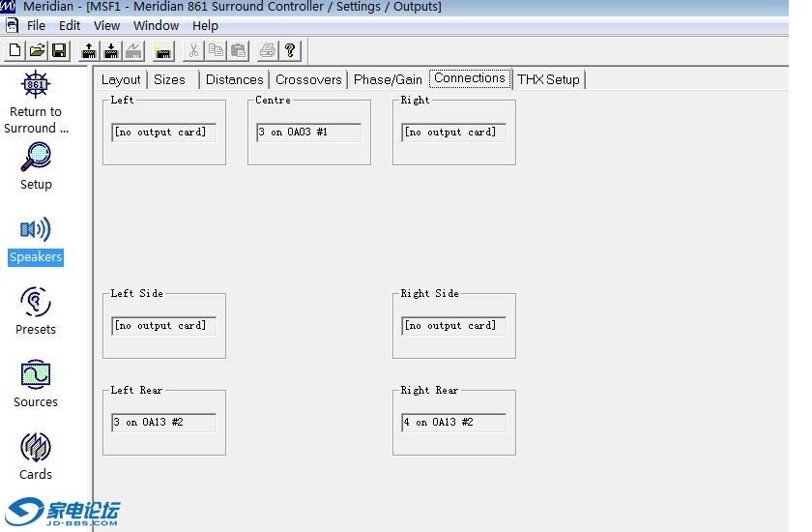Click the greyed factory reset toolbar icon
The height and width of the screenshot is (532, 812).
[133, 50]
